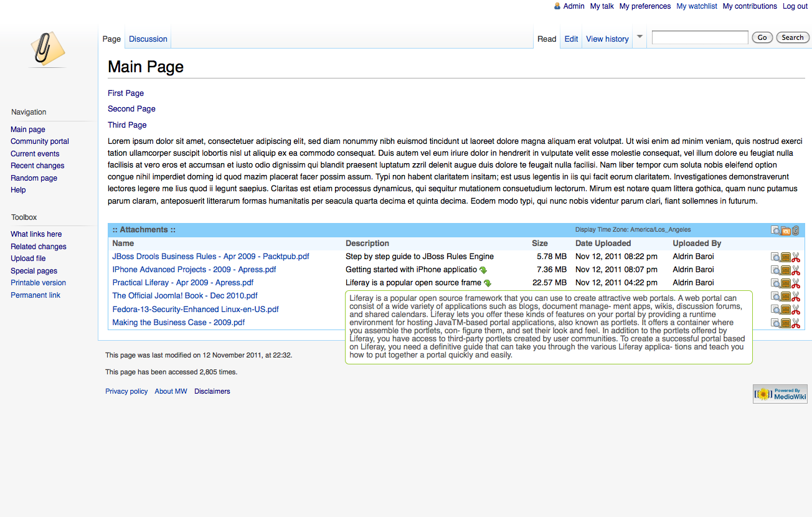Open the Edit tab
812x517 pixels.
(571, 39)
